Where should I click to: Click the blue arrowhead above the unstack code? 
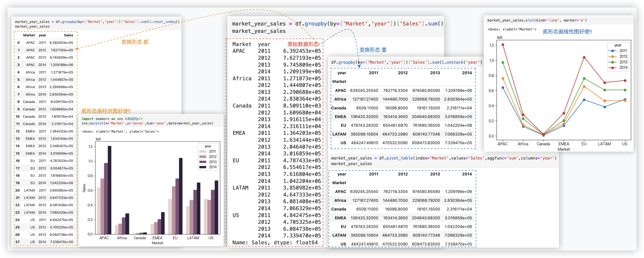[x=359, y=66]
